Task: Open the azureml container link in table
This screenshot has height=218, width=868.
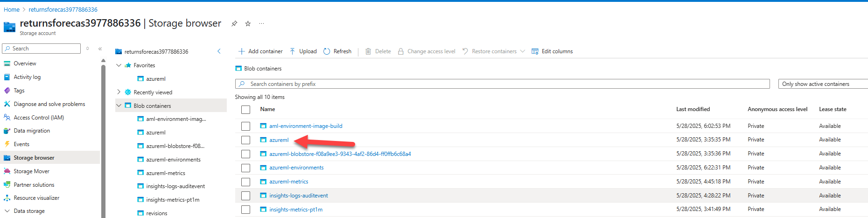Action: [279, 140]
